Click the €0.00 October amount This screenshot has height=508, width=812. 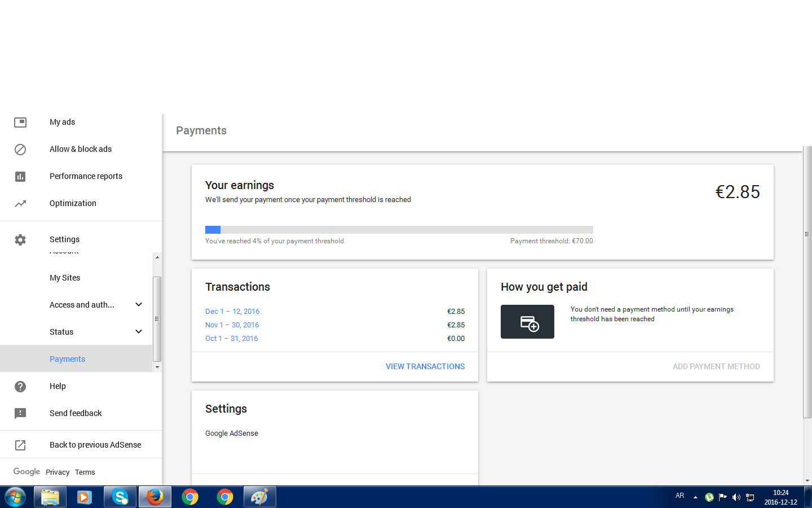[456, 339]
